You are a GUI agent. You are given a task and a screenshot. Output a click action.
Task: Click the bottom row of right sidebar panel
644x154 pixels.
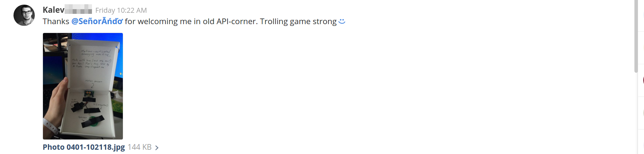pos(641,142)
